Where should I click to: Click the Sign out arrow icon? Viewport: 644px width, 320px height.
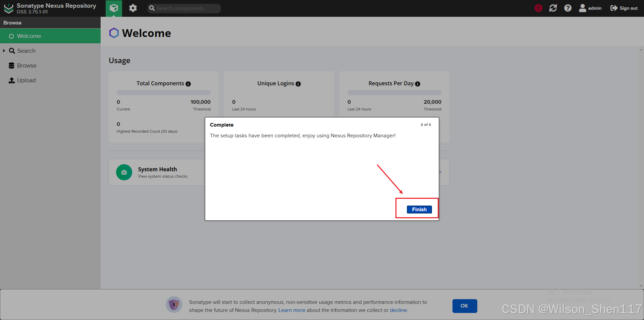pos(614,8)
